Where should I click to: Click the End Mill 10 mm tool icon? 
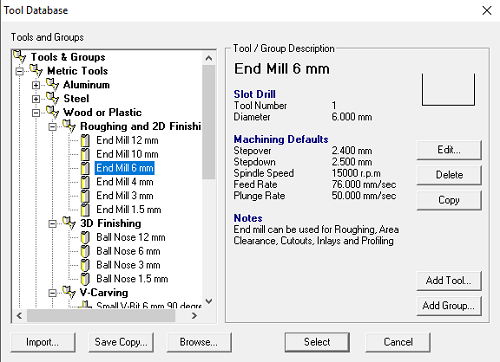click(x=85, y=154)
